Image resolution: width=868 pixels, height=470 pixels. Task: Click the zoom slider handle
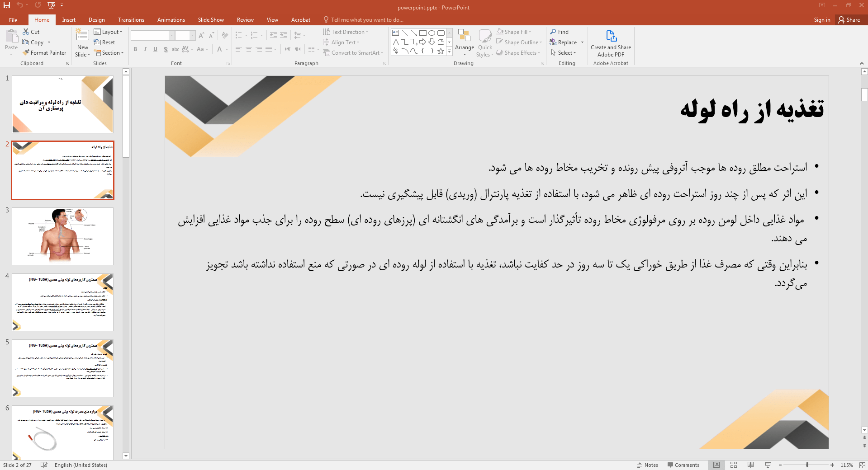tap(807, 465)
